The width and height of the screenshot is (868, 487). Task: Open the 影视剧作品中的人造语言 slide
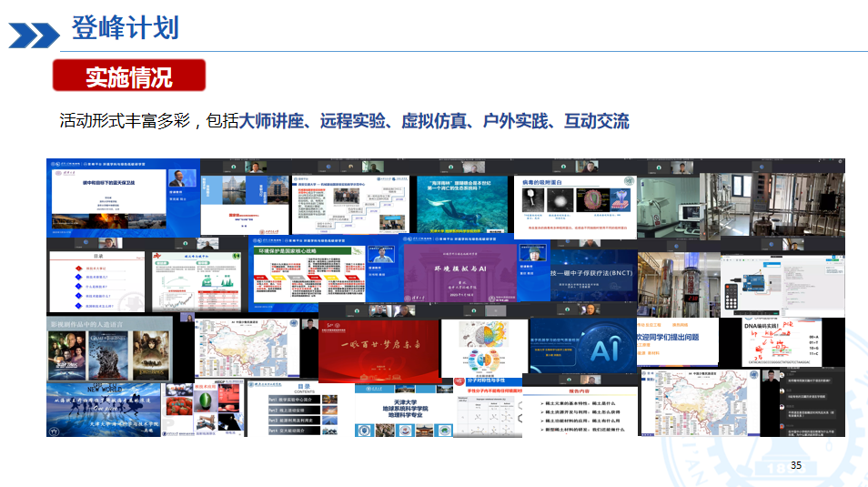(x=109, y=350)
